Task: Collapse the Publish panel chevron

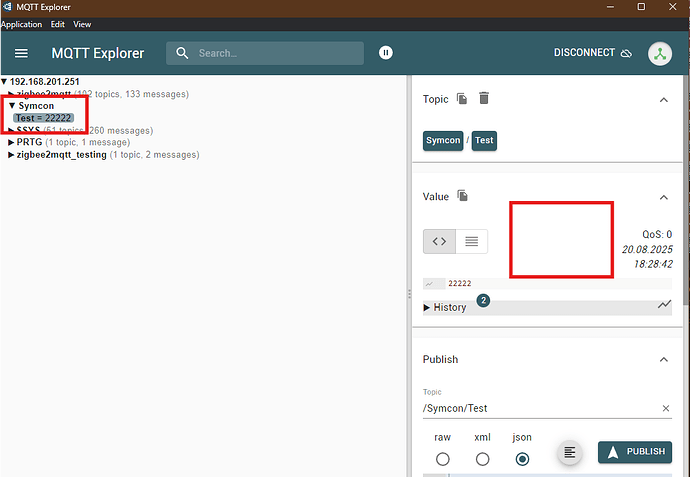Action: [664, 360]
